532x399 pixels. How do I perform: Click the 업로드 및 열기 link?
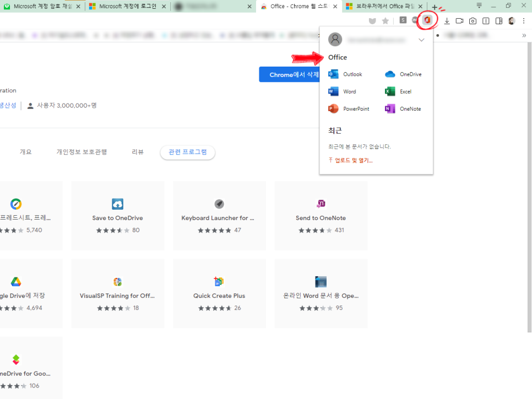coord(351,160)
